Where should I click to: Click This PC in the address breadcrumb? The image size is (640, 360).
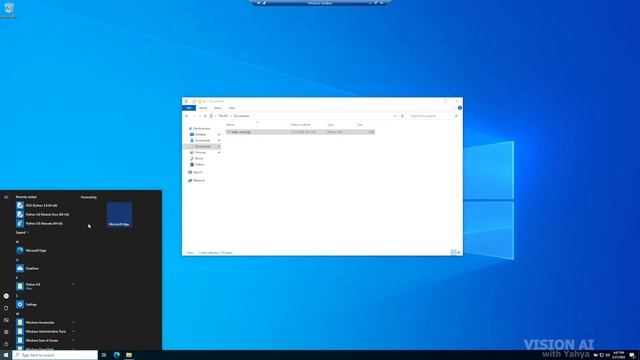pos(223,116)
